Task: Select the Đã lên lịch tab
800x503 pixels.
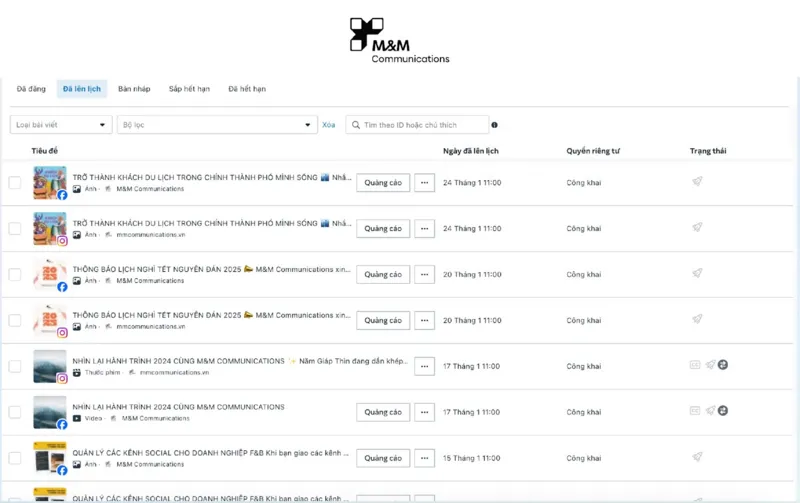Action: pyautogui.click(x=82, y=89)
